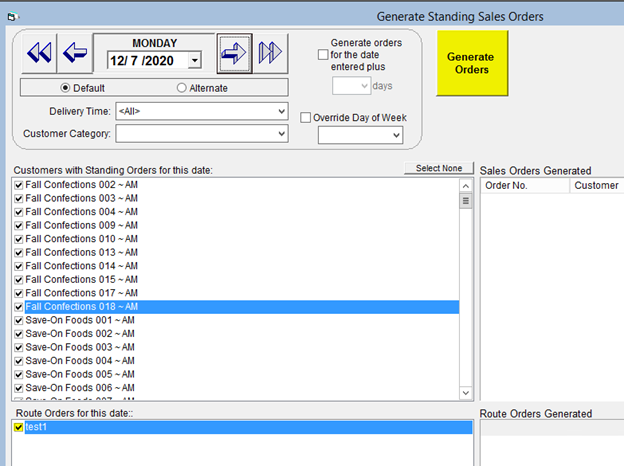Enable Generate orders for date plus days
Viewport: 624px width, 466px height.
click(x=323, y=55)
